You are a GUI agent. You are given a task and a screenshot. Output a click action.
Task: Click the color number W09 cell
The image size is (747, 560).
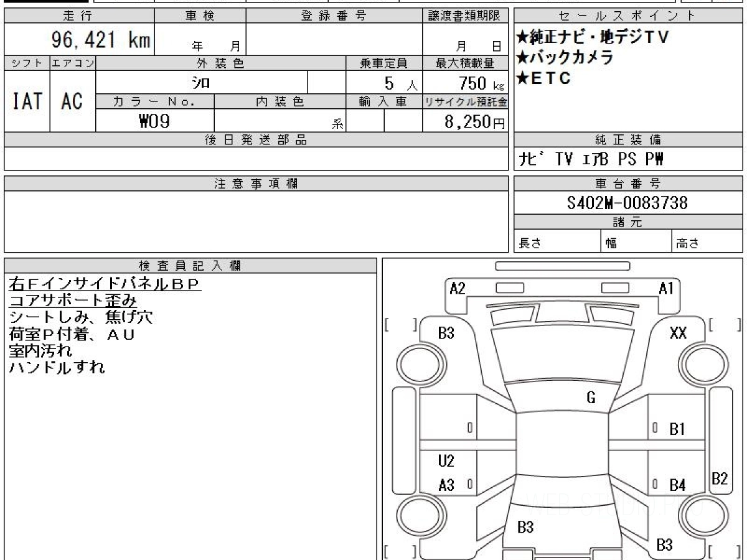click(154, 121)
